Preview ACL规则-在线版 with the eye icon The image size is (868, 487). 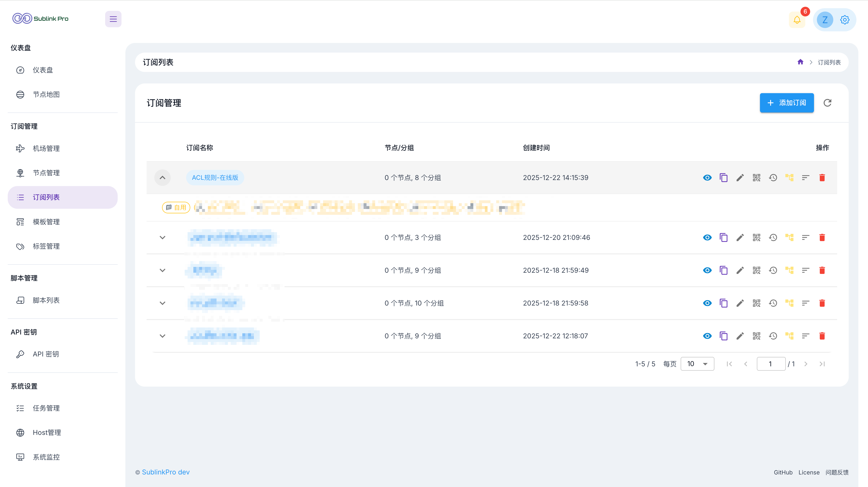pos(707,178)
